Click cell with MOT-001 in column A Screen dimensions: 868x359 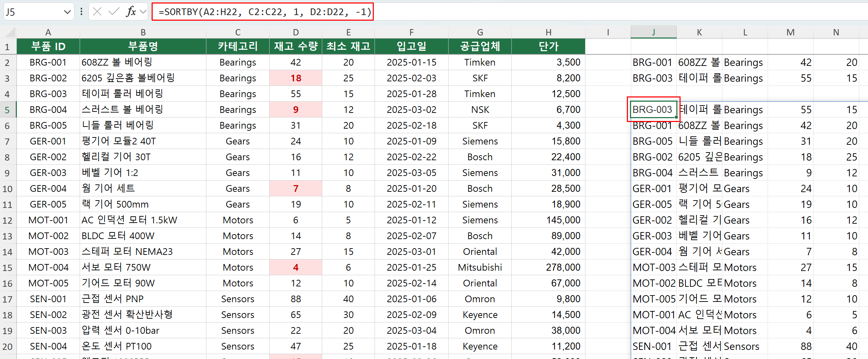click(48, 220)
